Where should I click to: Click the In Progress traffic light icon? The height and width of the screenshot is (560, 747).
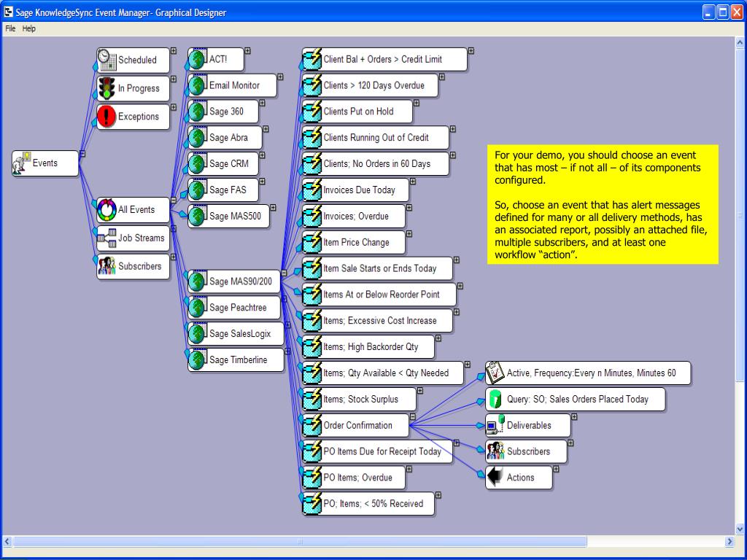[x=107, y=88]
